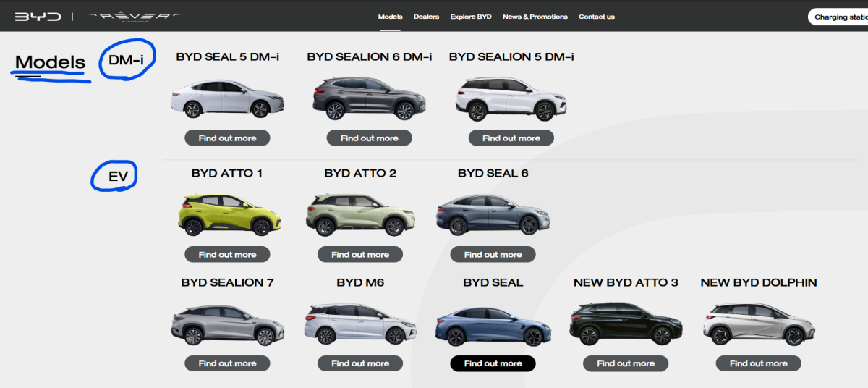Select the BYD Seal 6 car image
This screenshot has height=388, width=868.
click(493, 215)
